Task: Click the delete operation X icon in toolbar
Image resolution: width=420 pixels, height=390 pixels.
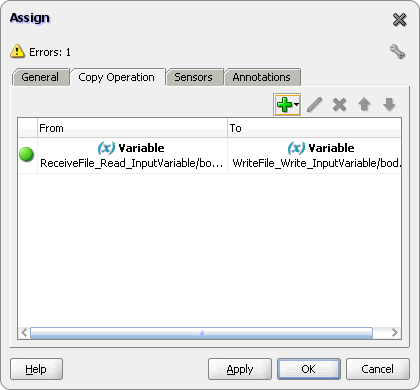Action: coord(339,105)
